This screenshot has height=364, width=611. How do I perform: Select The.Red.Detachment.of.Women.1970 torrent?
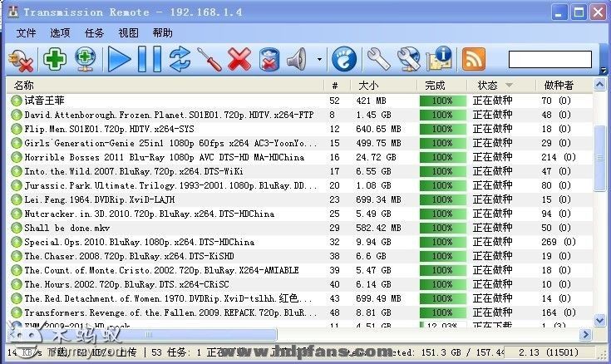point(300,298)
